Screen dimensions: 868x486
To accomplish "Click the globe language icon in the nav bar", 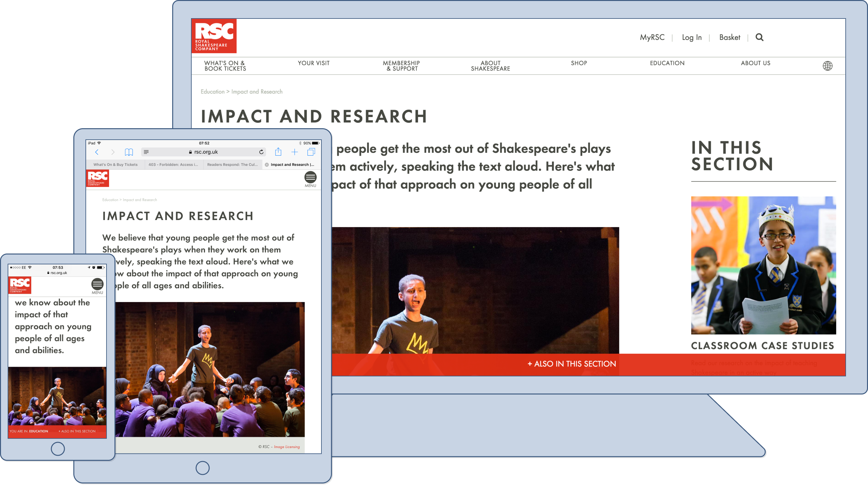I will point(827,66).
